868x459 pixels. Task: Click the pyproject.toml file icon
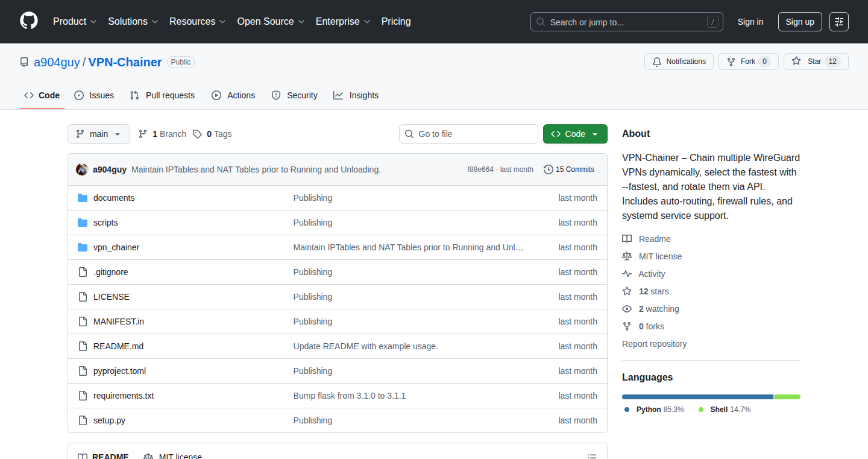pyautogui.click(x=83, y=371)
